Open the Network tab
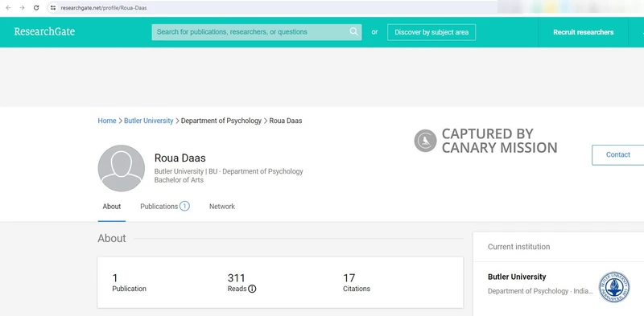Viewport: 644px width, 316px height. coord(222,207)
